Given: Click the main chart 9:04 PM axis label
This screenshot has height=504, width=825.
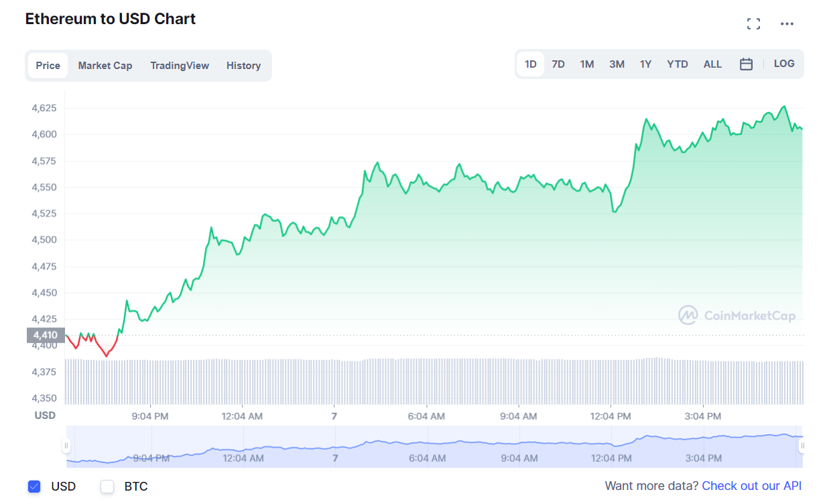Looking at the screenshot, I should [150, 416].
